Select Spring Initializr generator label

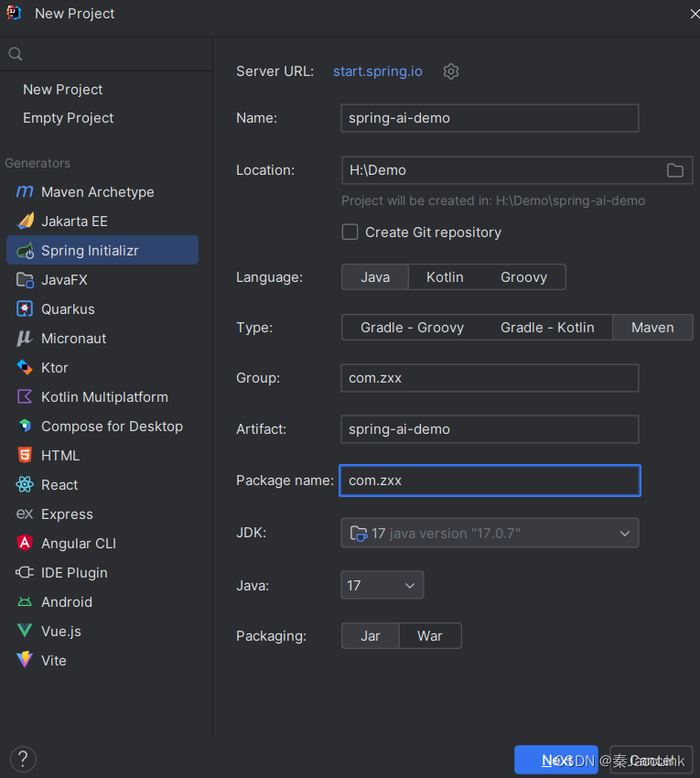[x=90, y=251]
